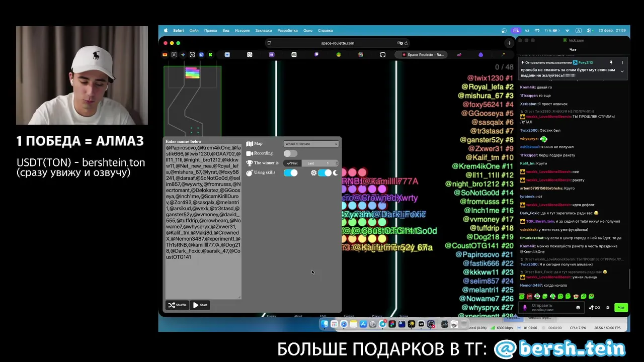Click the bomb icon for Using skills
The image size is (644, 362).
pyautogui.click(x=249, y=173)
